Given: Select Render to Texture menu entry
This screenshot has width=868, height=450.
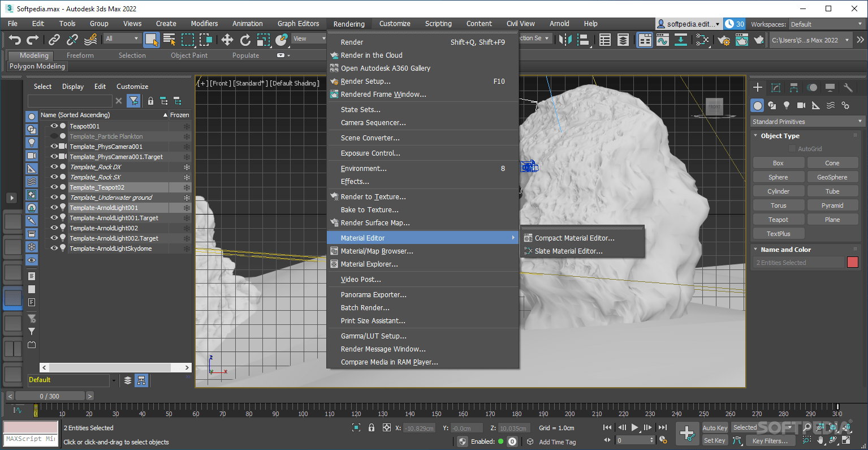Looking at the screenshot, I should coord(373,197).
